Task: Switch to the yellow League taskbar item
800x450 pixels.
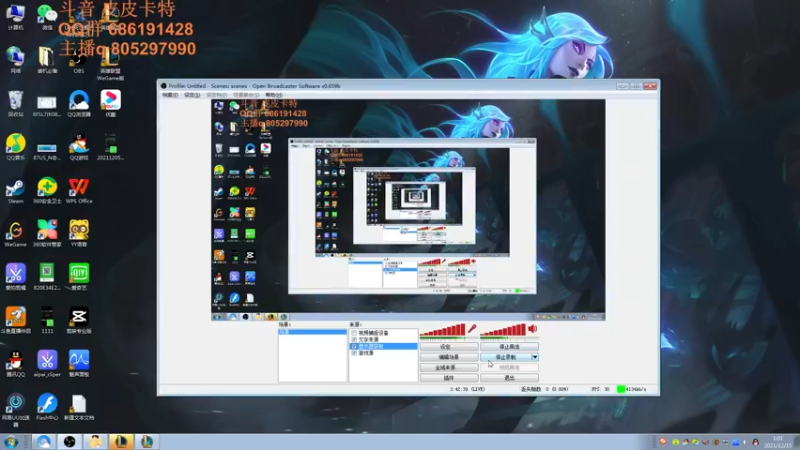Action: pyautogui.click(x=121, y=441)
